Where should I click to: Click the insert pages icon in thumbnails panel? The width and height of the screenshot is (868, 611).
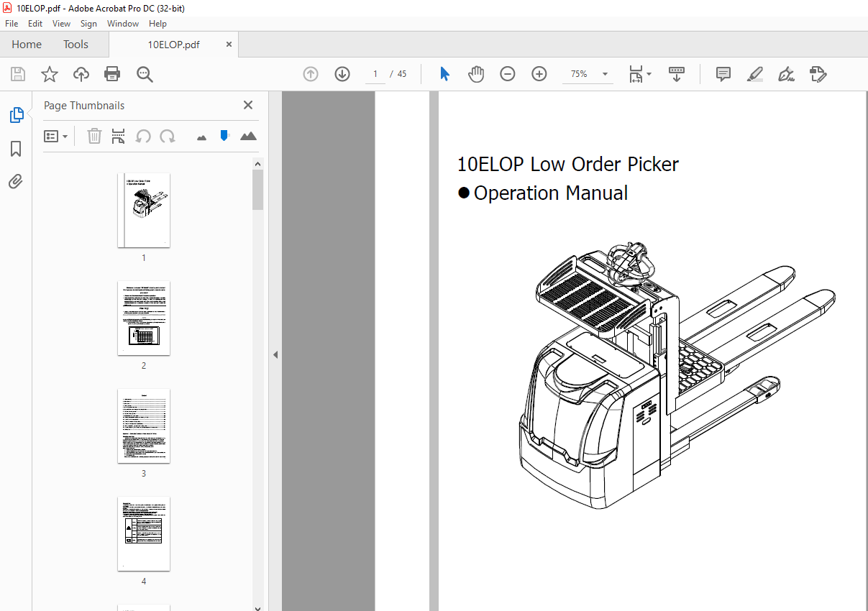point(119,136)
